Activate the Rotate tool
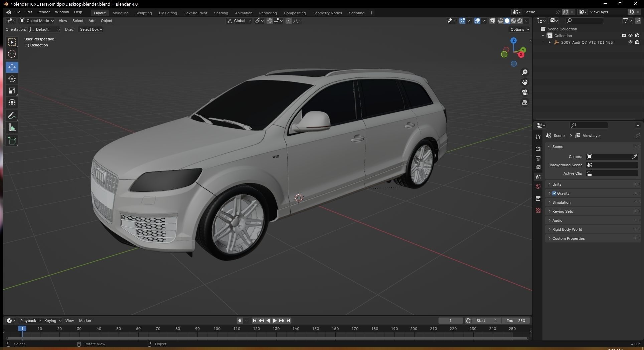The image size is (644, 350). point(12,79)
